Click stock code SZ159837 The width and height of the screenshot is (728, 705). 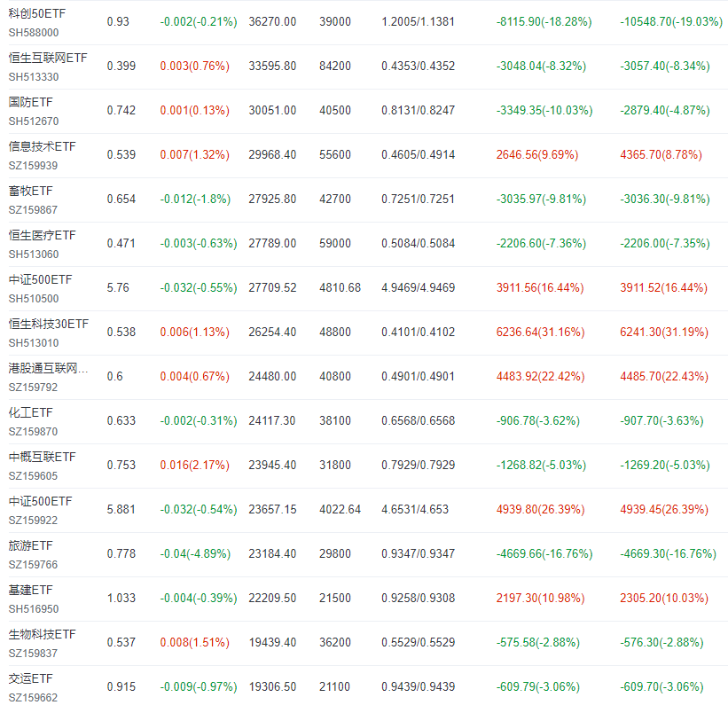tap(33, 654)
